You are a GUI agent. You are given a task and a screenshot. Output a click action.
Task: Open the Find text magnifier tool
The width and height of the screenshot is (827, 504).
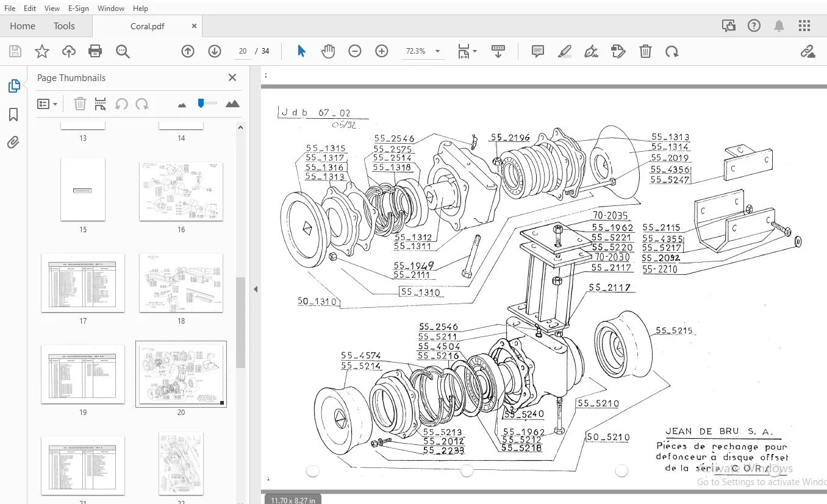click(x=123, y=51)
